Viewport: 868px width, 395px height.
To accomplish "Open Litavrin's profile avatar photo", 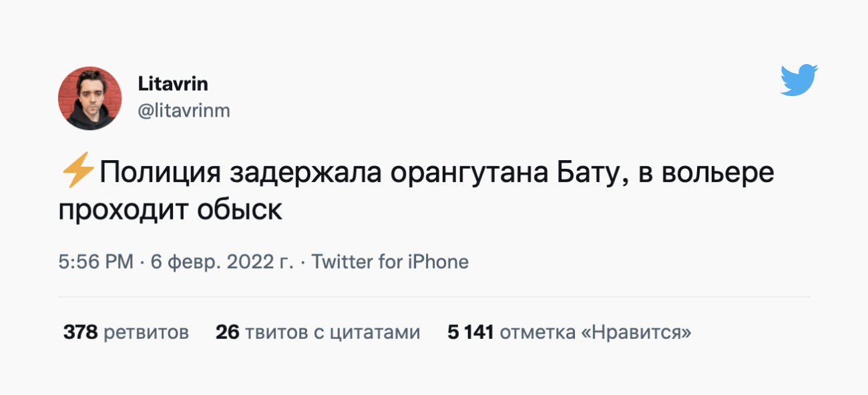I will [x=90, y=98].
